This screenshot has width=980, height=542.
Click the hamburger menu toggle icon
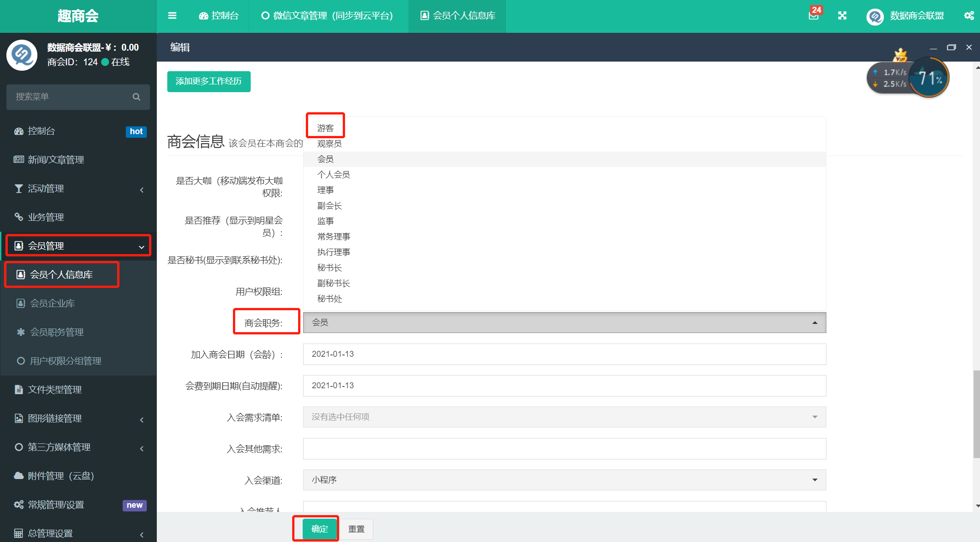click(x=172, y=16)
